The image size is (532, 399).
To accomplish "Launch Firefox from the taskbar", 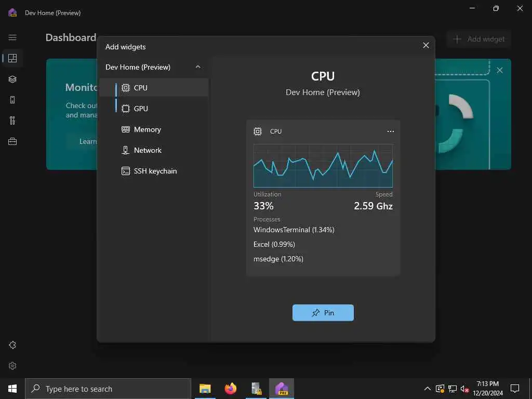I will (x=230, y=389).
